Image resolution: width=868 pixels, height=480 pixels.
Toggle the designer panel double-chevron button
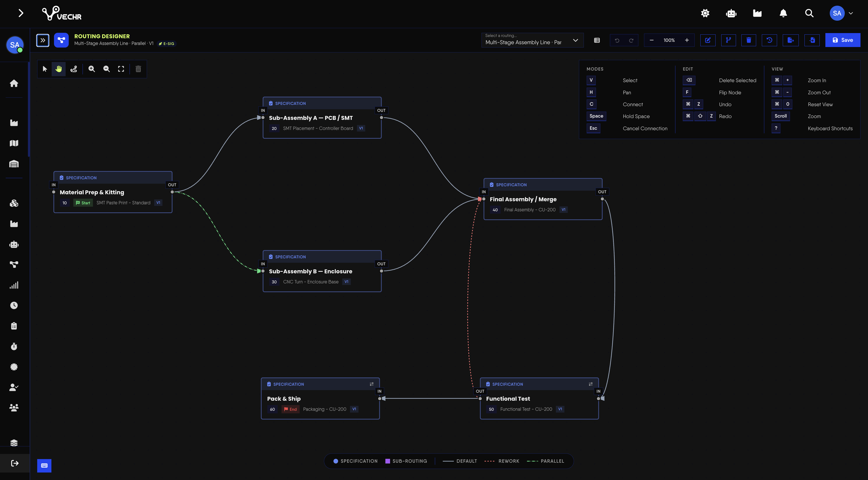pyautogui.click(x=43, y=40)
